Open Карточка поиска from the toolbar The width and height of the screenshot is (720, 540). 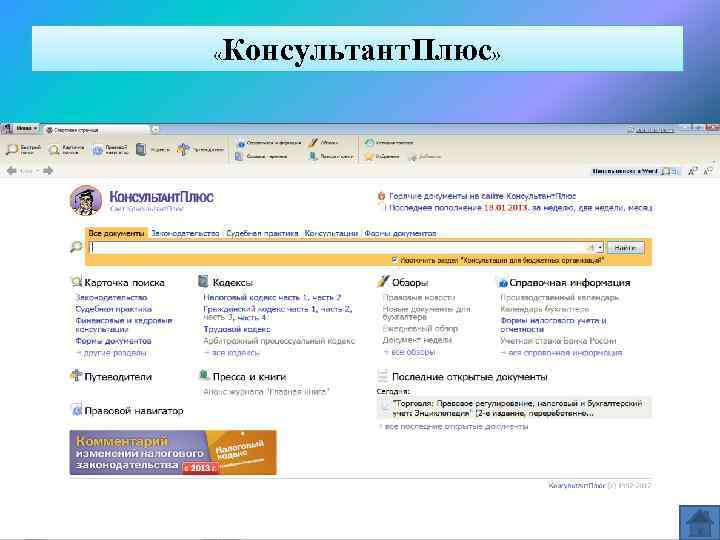(x=67, y=149)
